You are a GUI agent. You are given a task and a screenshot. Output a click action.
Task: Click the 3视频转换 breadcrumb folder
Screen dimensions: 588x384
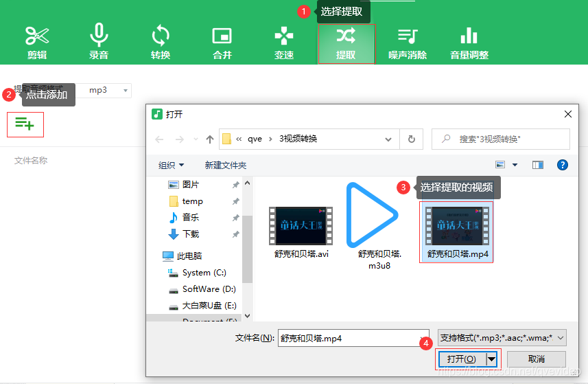click(298, 139)
